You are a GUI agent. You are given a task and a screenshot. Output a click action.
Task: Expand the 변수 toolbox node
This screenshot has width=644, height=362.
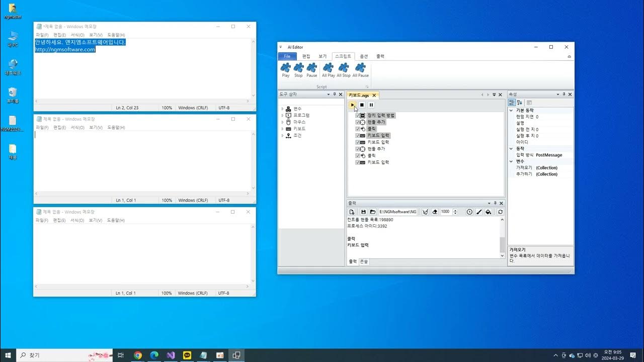pos(282,109)
